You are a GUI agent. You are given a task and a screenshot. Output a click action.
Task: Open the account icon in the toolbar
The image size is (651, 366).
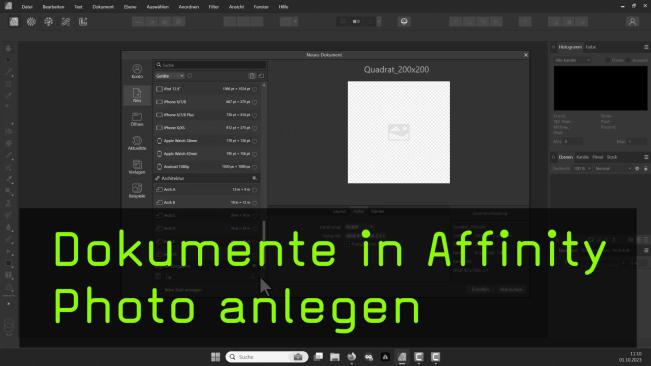click(x=632, y=22)
